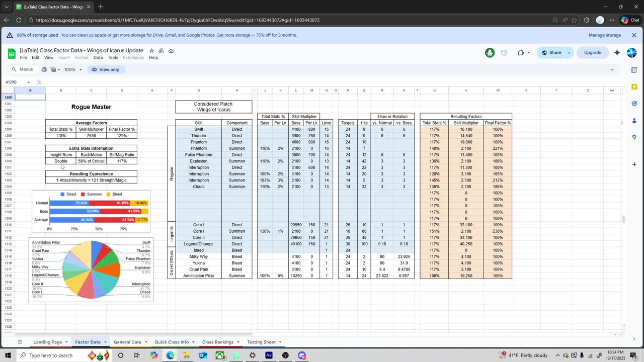This screenshot has width=644, height=362.
Task: Click the blue Direct legend swatch
Action: [x=62, y=194]
